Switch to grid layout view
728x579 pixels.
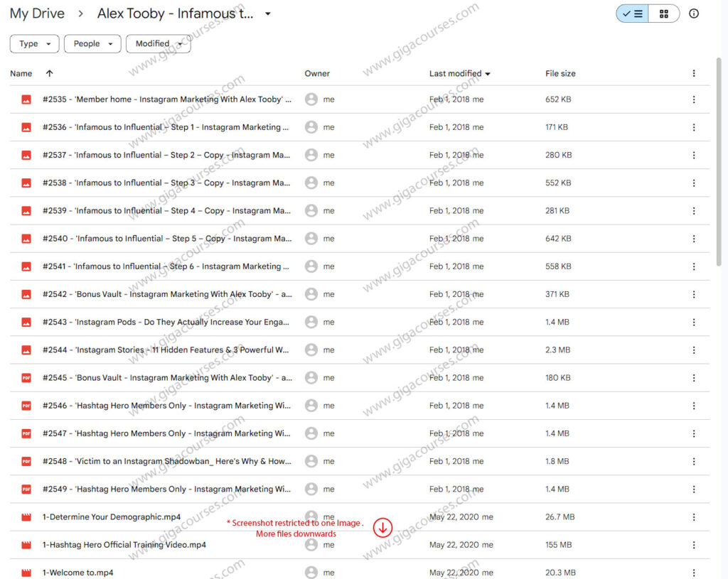point(664,13)
